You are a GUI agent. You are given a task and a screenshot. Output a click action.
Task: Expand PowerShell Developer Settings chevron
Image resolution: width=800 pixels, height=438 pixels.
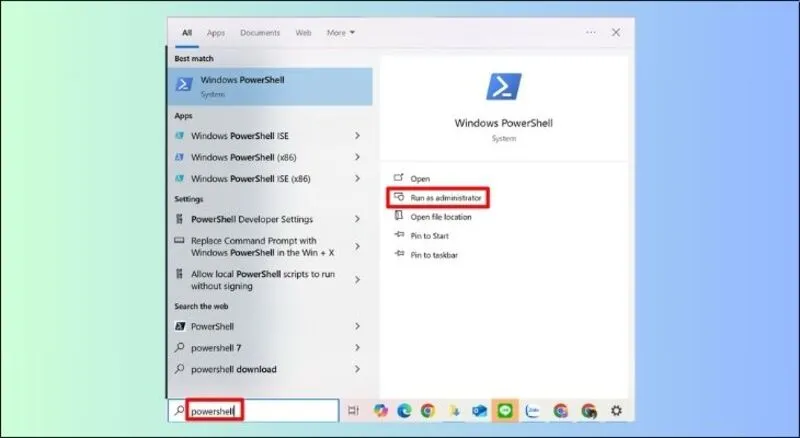coord(357,219)
